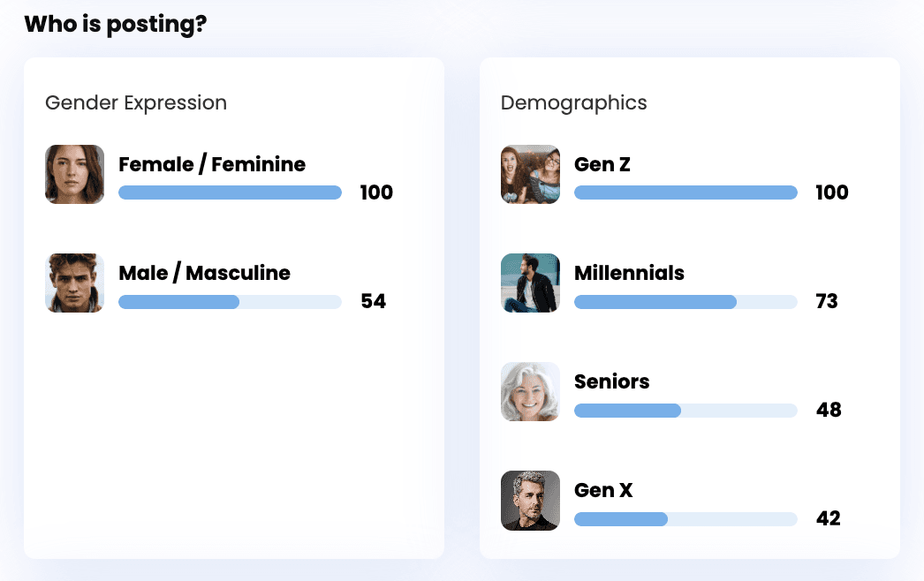Select the Gen X label
Screen dimensions: 924x581
coord(603,490)
